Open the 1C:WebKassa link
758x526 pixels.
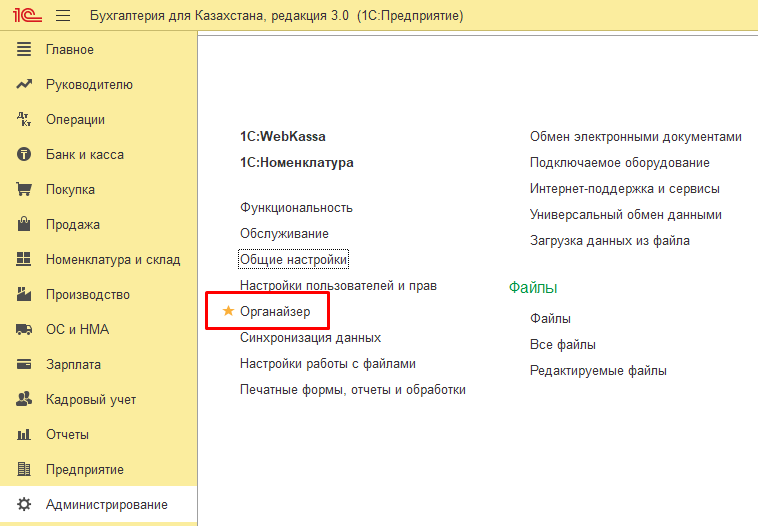click(x=283, y=136)
